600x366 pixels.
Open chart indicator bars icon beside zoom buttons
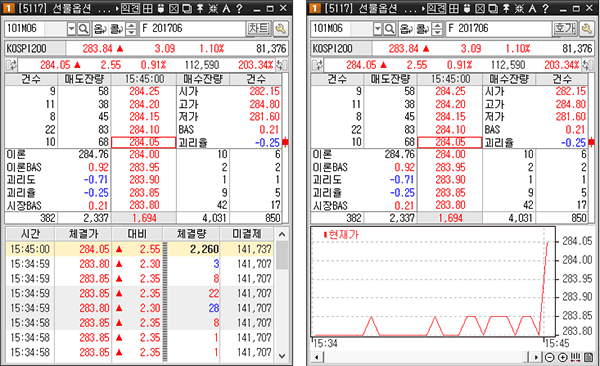pyautogui.click(x=575, y=357)
